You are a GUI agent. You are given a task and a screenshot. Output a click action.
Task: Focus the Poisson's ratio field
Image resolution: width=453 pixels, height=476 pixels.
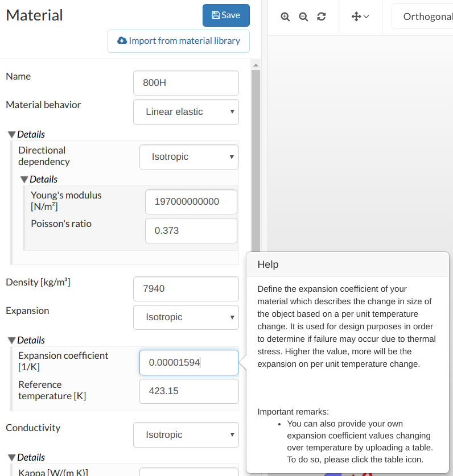tap(191, 231)
